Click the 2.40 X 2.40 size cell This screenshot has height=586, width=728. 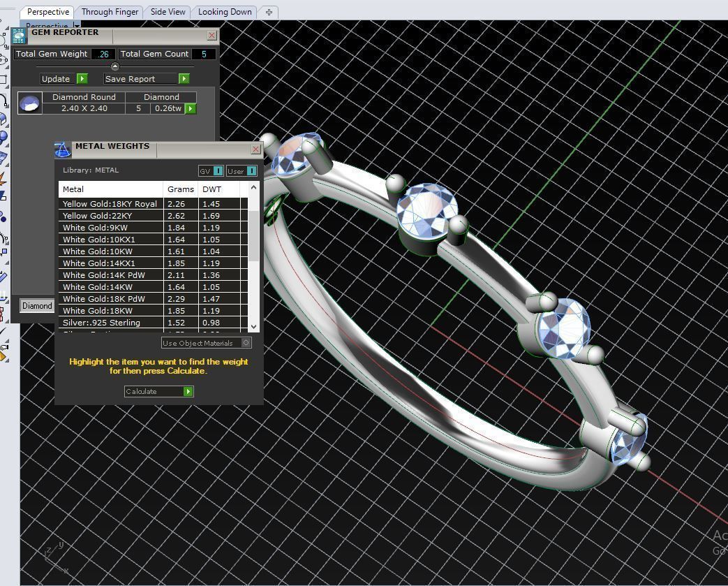(84, 108)
